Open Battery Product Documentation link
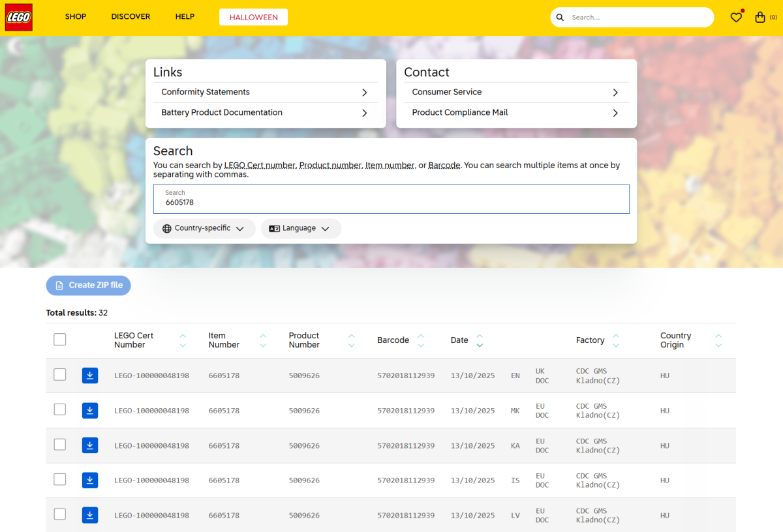Image resolution: width=783 pixels, height=532 pixels. pyautogui.click(x=266, y=113)
